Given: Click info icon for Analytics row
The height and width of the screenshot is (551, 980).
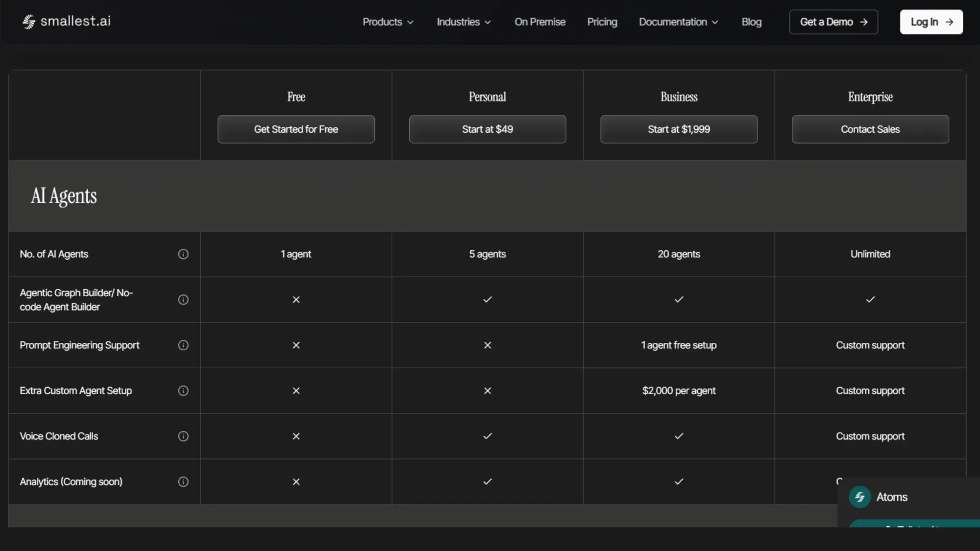Looking at the screenshot, I should click(183, 482).
